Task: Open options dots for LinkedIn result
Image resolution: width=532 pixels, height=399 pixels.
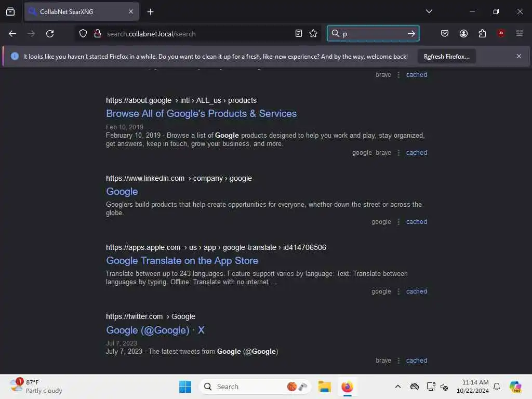Action: (x=398, y=222)
